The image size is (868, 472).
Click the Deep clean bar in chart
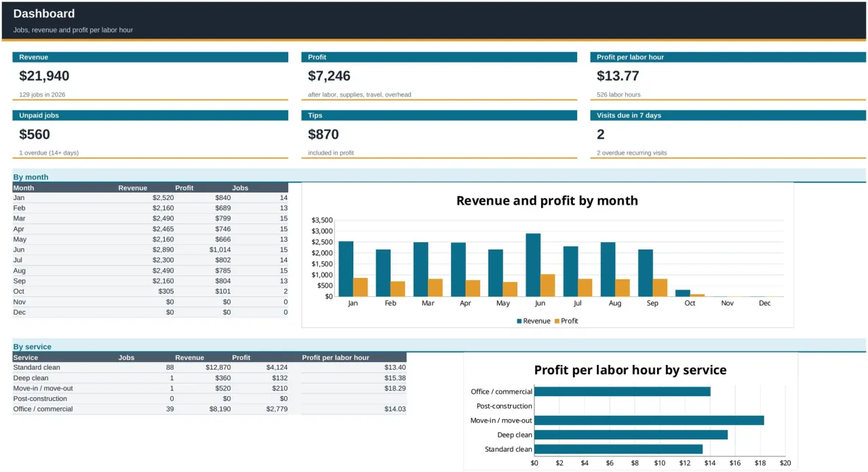[631, 435]
